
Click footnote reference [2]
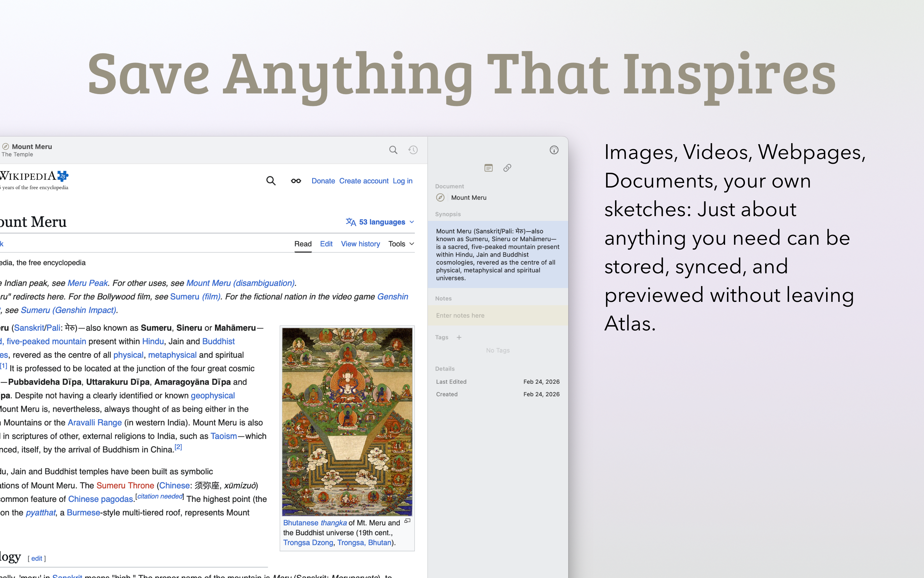pyautogui.click(x=178, y=447)
